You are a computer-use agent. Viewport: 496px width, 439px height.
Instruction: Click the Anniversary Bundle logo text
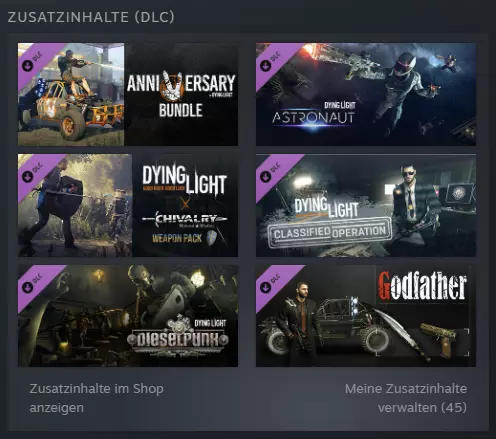pyautogui.click(x=181, y=94)
